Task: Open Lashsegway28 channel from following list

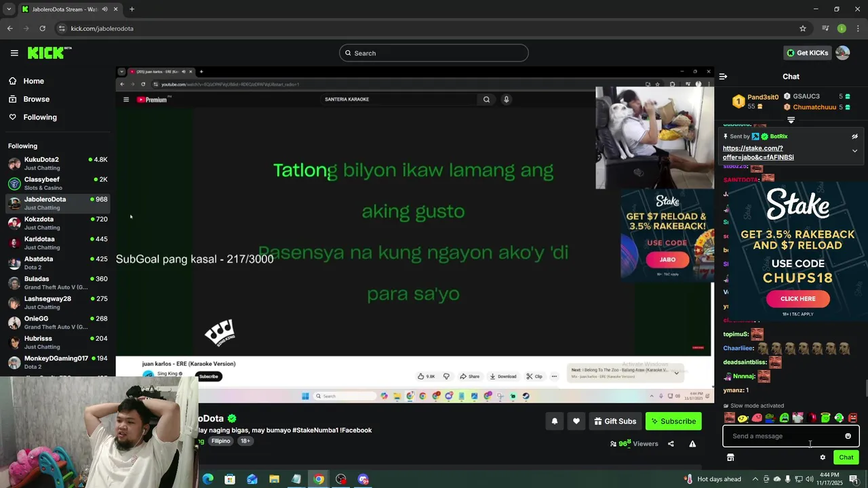Action: pyautogui.click(x=58, y=302)
